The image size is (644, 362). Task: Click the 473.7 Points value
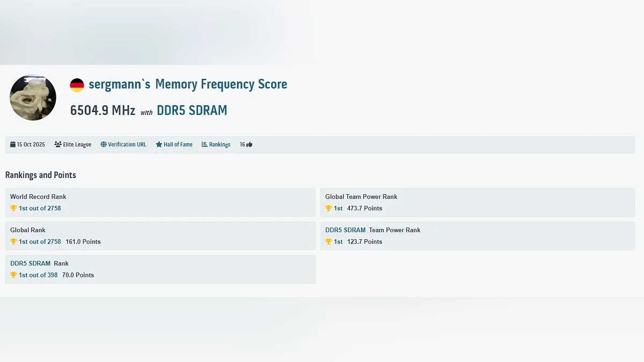365,208
